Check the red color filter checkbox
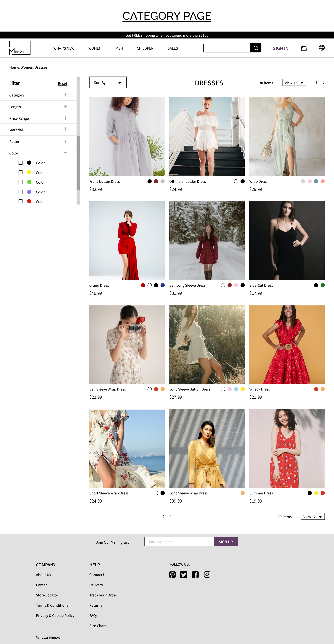334x644 pixels. tap(20, 201)
